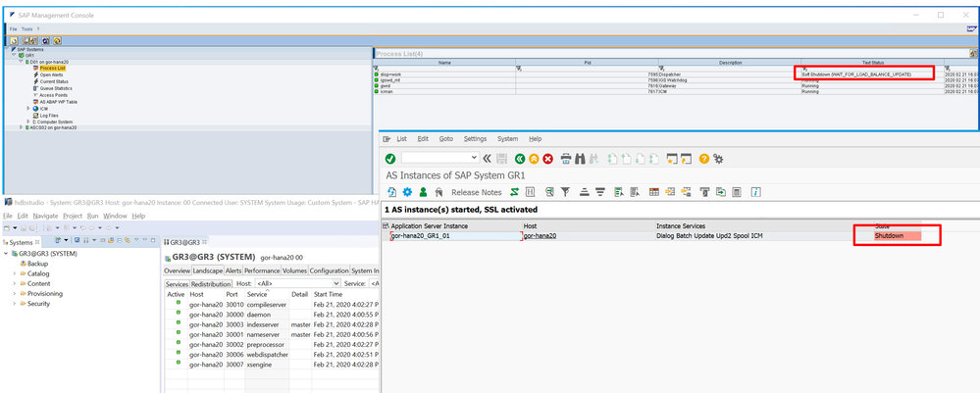The height and width of the screenshot is (393, 980).
Task: Click the yellow help question mark icon
Action: pyautogui.click(x=702, y=158)
